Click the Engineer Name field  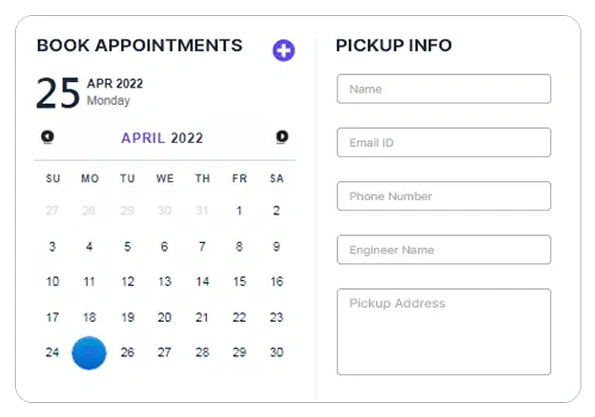(444, 250)
